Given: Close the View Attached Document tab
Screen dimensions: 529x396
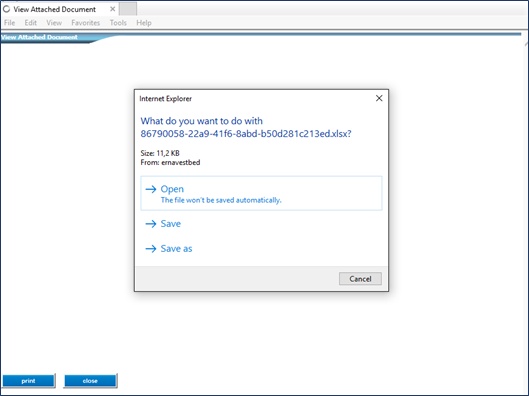Looking at the screenshot, I should [x=112, y=9].
